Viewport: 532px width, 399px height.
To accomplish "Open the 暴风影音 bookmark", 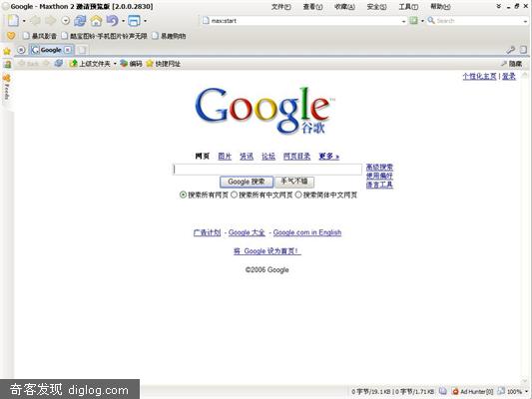I will [x=40, y=36].
